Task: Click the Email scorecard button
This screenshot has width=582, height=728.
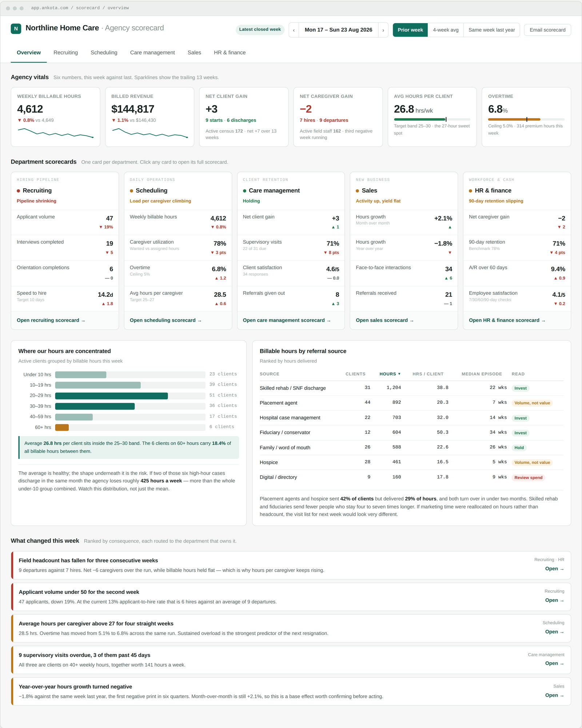Action: [547, 30]
